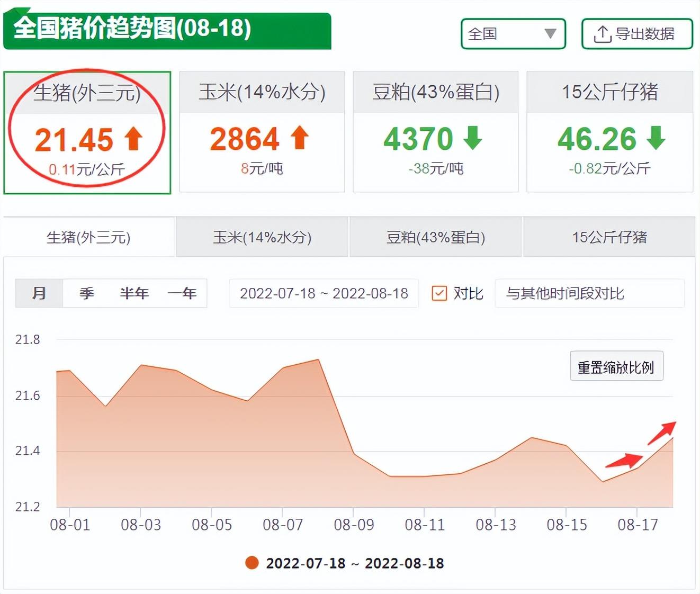Image resolution: width=700 pixels, height=594 pixels.
Task: Click the 4370 soybean meal value
Action: [418, 139]
